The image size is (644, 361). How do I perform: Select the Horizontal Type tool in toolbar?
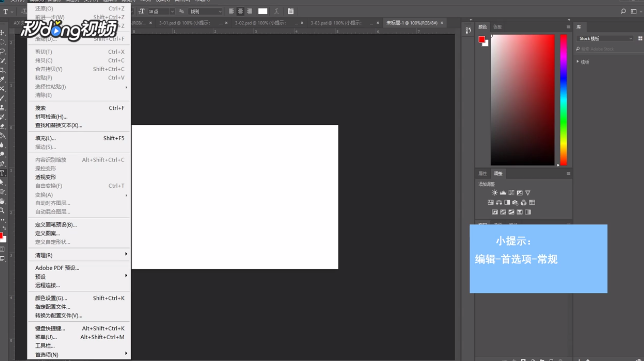[x=2, y=173]
